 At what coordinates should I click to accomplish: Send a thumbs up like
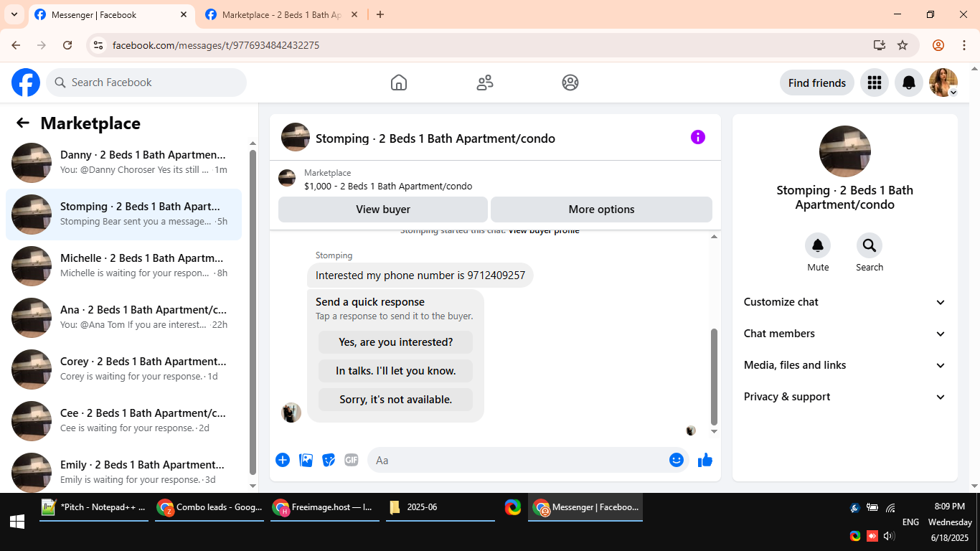[705, 460]
